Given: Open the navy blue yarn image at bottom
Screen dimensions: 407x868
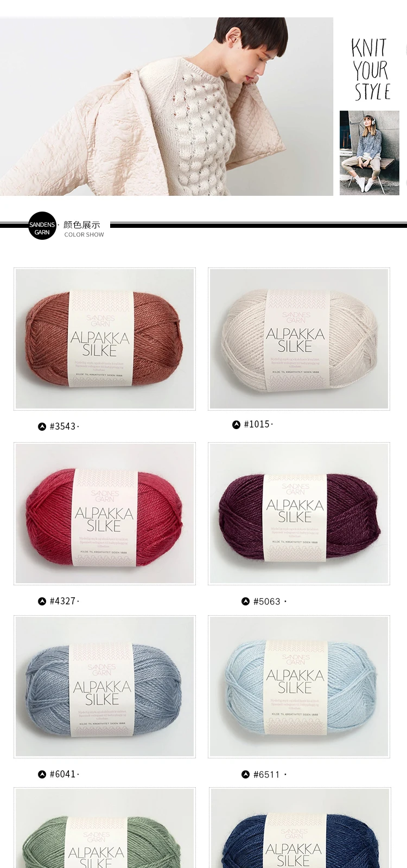Looking at the screenshot, I should coord(299,828).
